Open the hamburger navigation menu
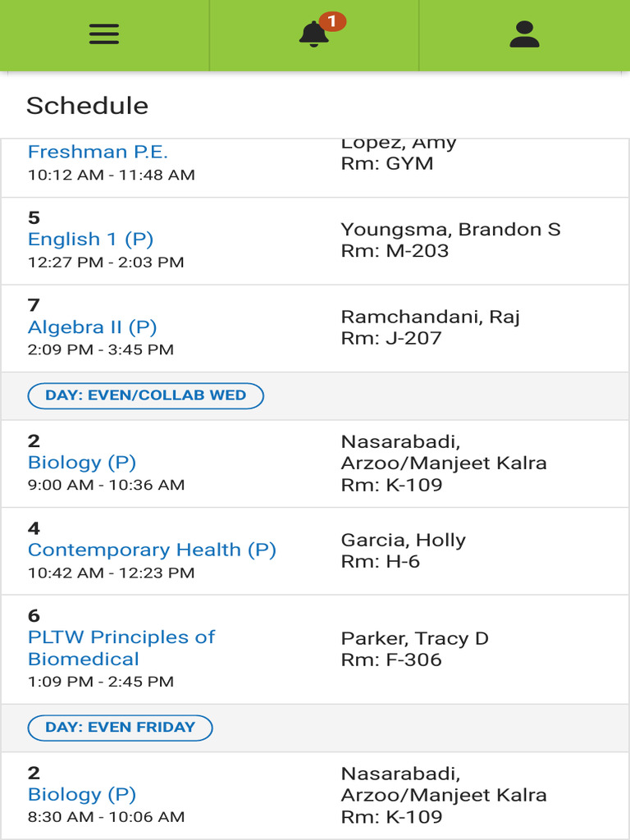 (x=104, y=34)
